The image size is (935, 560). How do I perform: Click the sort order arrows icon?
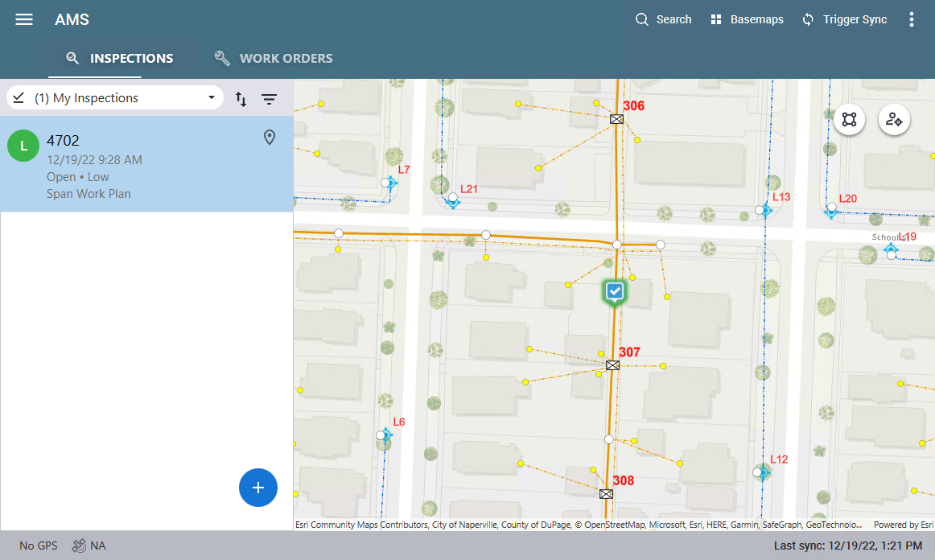(x=241, y=99)
